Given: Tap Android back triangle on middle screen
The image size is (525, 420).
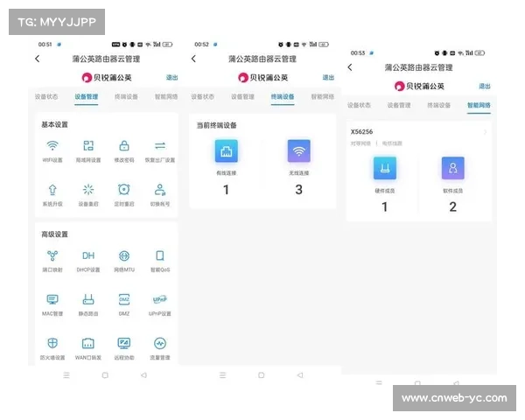Looking at the screenshot, I should (300, 375).
